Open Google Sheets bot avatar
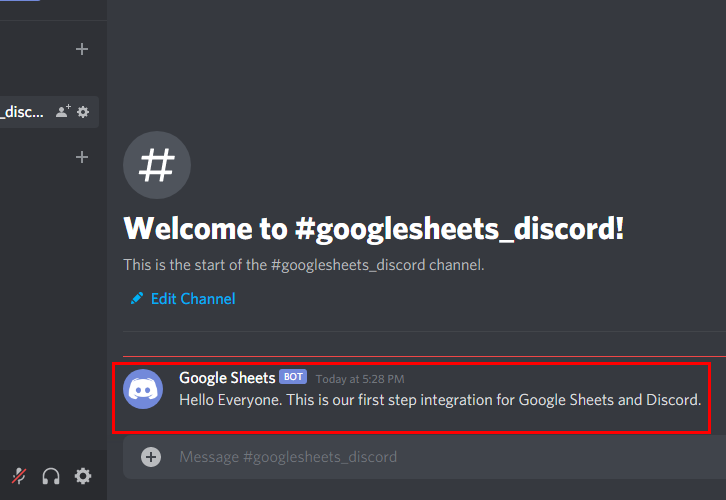The height and width of the screenshot is (500, 726). click(x=143, y=389)
